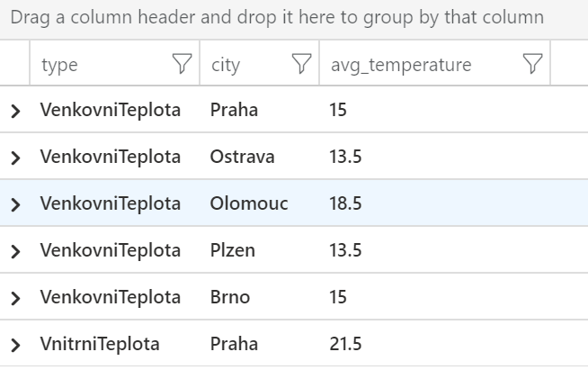The image size is (588, 370).
Task: Expand the VnitrniTeplota Praha row
Action: [15, 345]
